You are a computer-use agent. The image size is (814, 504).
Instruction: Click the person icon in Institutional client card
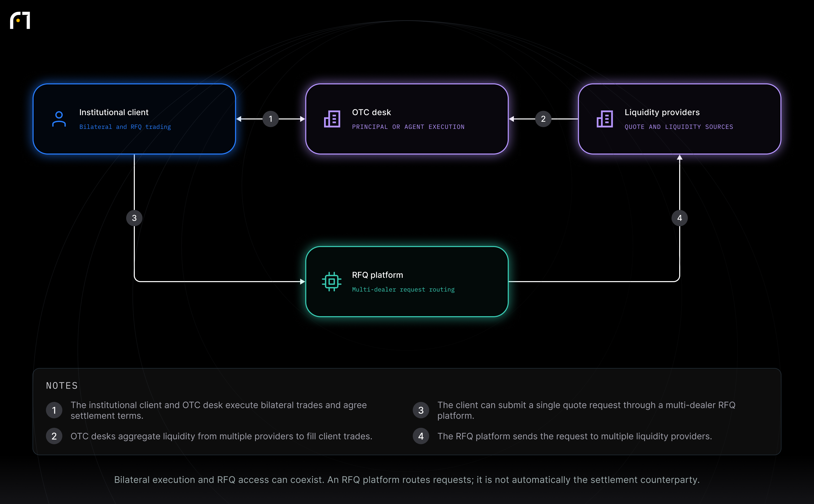[59, 119]
